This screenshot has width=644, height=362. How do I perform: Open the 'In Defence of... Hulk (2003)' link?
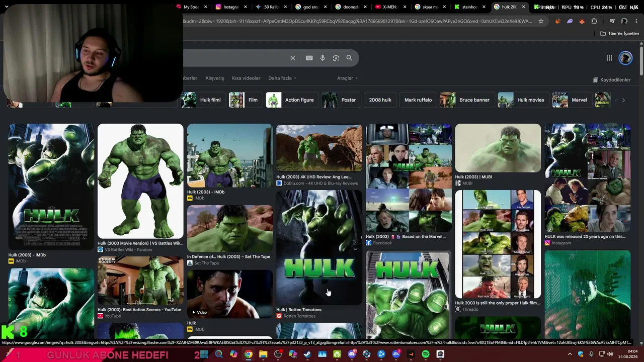[228, 257]
